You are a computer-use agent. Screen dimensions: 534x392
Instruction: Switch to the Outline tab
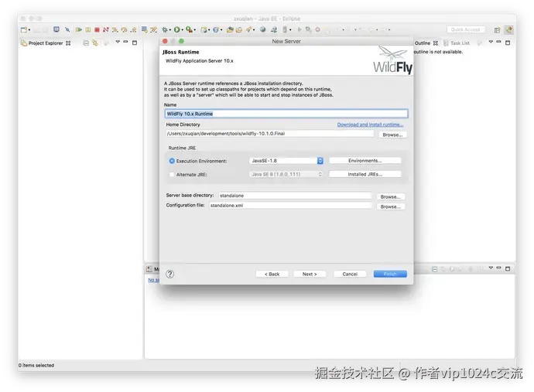tap(423, 43)
